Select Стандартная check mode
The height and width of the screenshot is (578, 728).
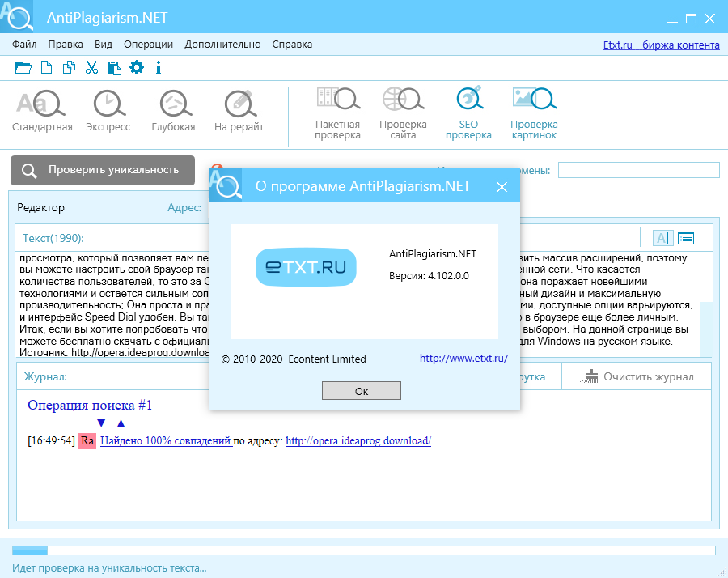coord(42,111)
